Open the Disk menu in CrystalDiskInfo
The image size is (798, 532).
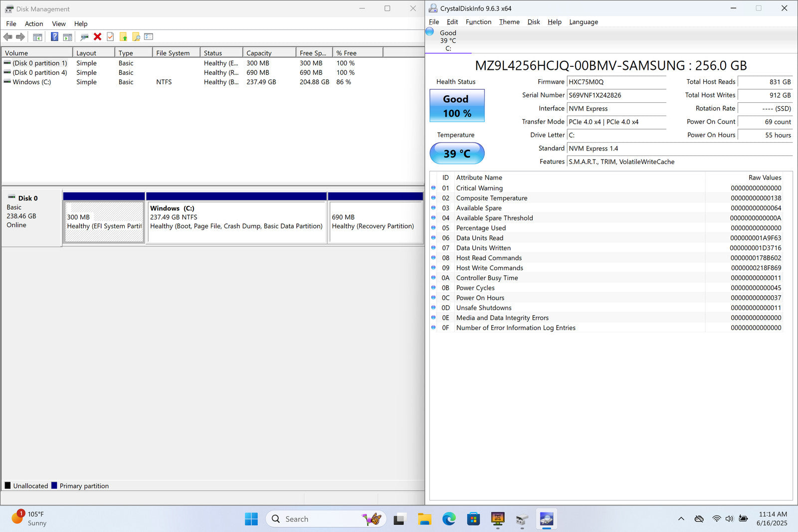point(534,22)
